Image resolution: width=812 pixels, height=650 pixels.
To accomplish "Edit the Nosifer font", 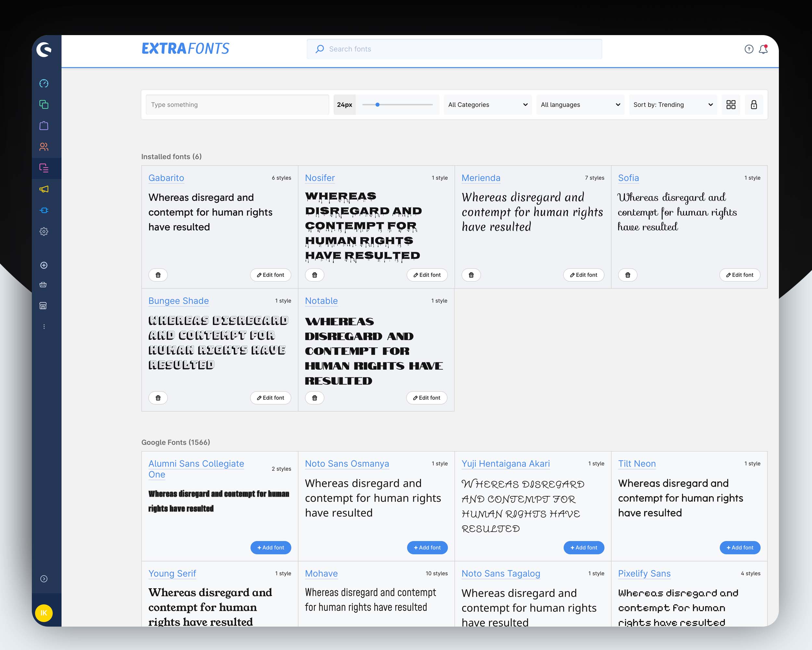I will click(427, 275).
